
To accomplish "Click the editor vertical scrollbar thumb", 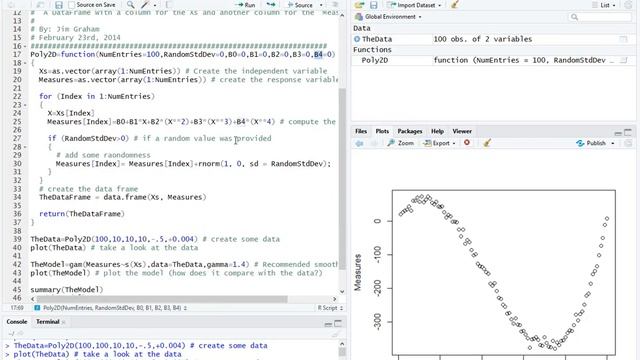I will click(x=342, y=178).
